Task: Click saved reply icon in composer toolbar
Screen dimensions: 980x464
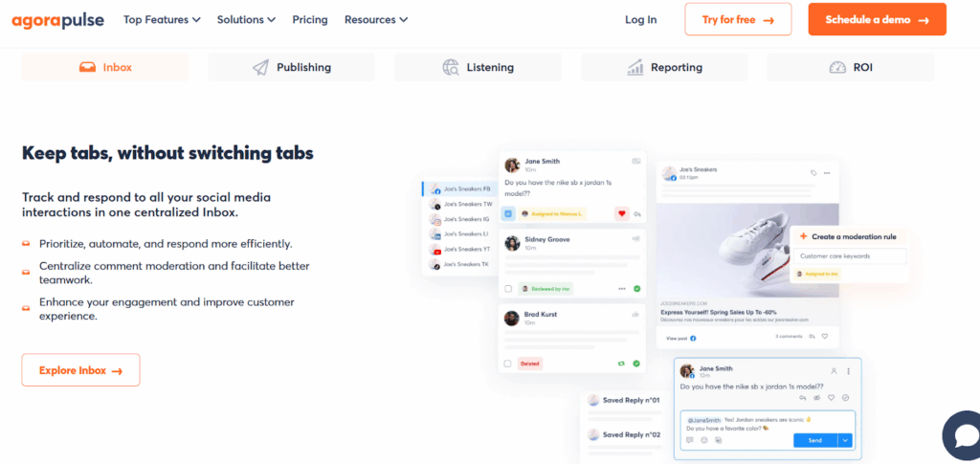Action: (x=690, y=440)
